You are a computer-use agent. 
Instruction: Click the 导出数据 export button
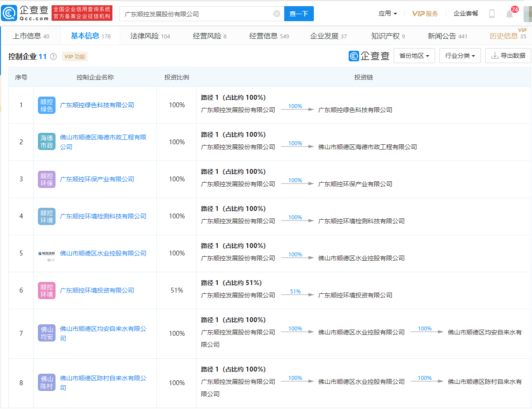tap(508, 56)
